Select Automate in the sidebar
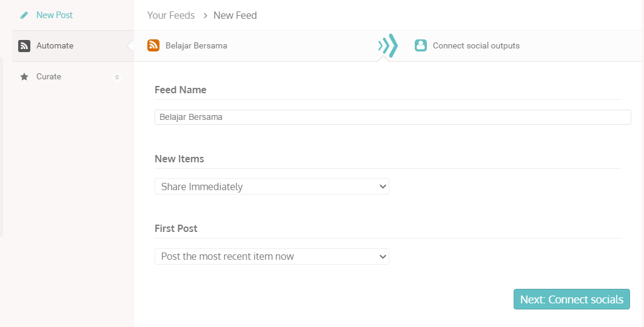This screenshot has width=644, height=327. point(55,45)
